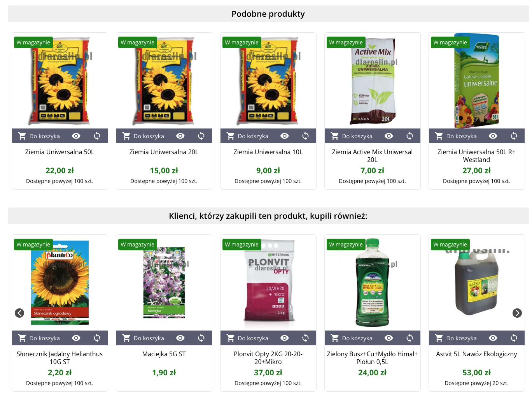Click quick-view eye icon for Ziemia Uniwersalna 50L
The height and width of the screenshot is (394, 532).
coord(76,136)
